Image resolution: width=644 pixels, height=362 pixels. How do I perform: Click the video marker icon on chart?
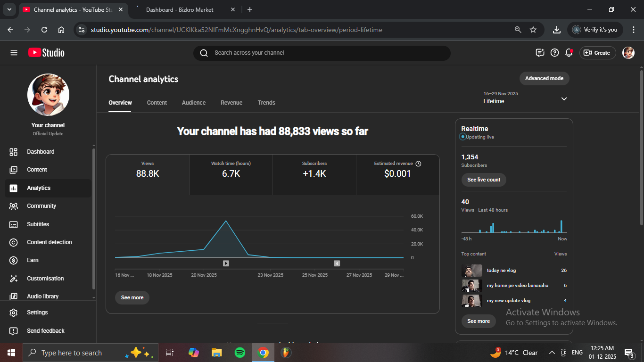click(226, 263)
